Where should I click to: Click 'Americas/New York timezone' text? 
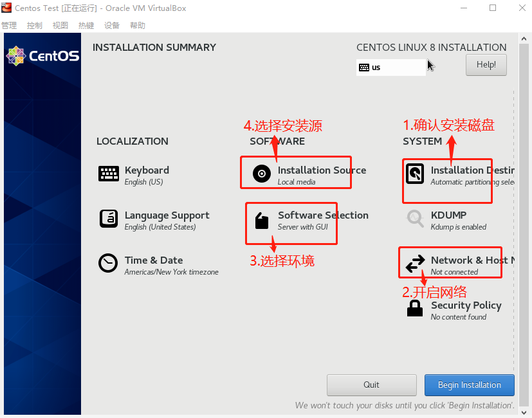[171, 272]
